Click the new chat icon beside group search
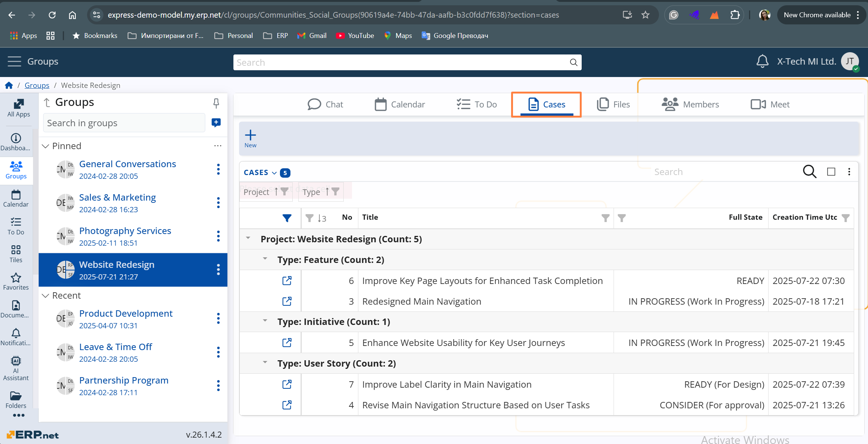Image resolution: width=868 pixels, height=444 pixels. pos(216,123)
